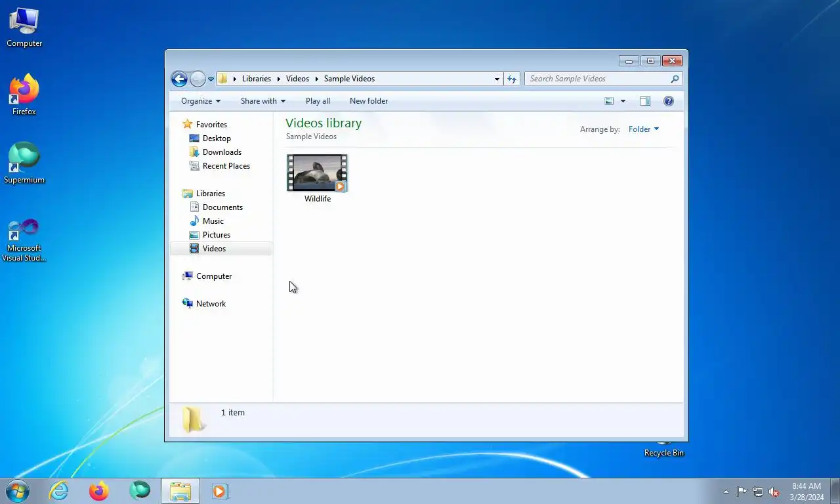840x504 pixels.
Task: Select the Microsoft Visual Studio desktop shortcut
Action: click(24, 240)
